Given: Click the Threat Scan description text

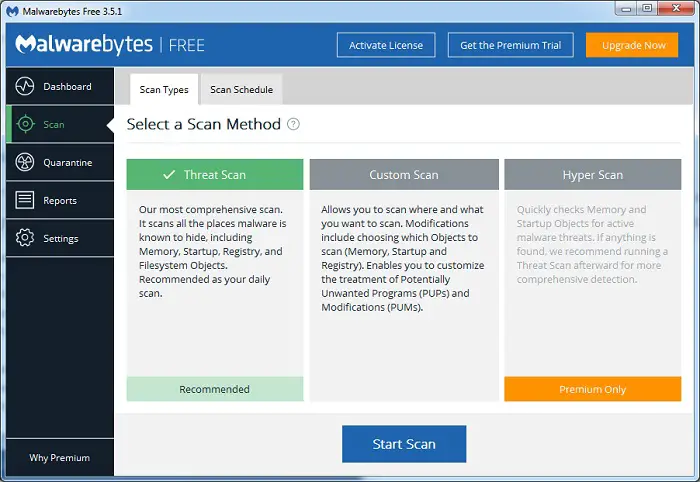Looking at the screenshot, I should (212, 251).
